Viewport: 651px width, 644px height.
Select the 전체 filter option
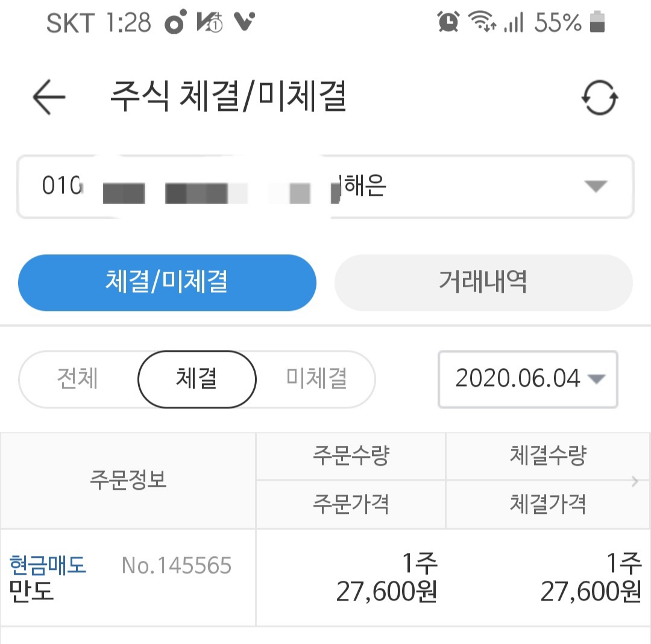pos(78,379)
